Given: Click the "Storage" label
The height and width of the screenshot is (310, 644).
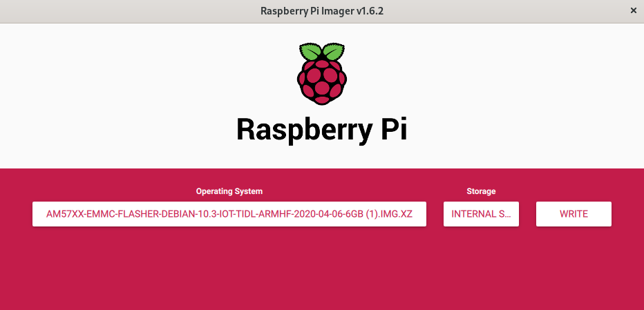Looking at the screenshot, I should click(481, 191).
